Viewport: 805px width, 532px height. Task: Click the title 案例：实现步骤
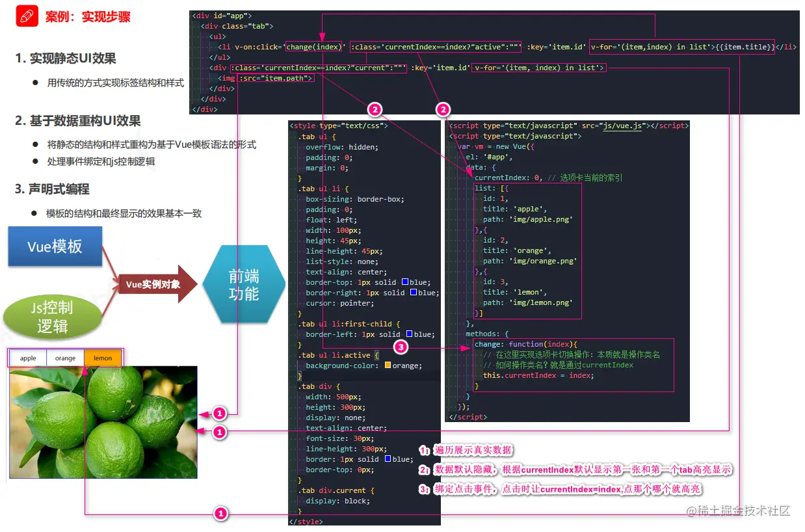pyautogui.click(x=88, y=17)
